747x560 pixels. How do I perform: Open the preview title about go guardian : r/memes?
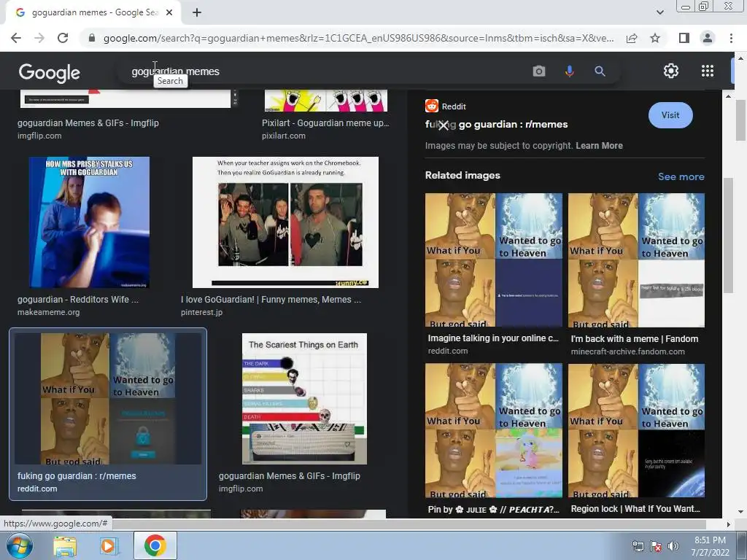point(496,125)
